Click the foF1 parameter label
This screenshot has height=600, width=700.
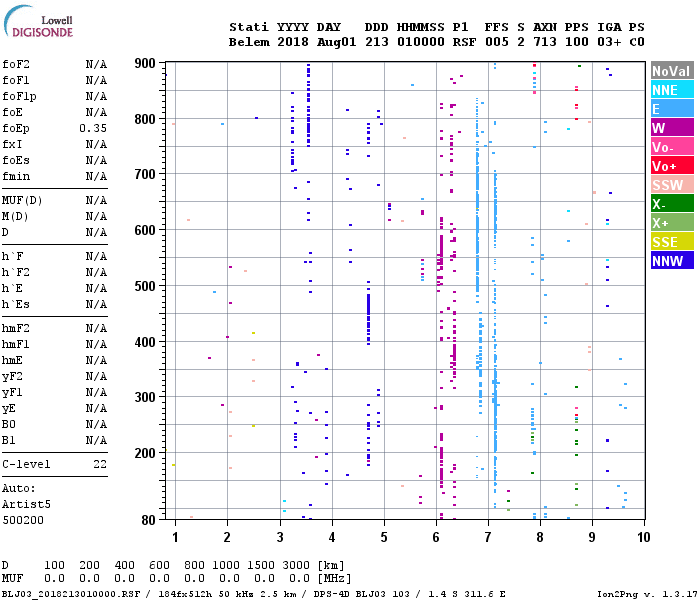tap(16, 80)
